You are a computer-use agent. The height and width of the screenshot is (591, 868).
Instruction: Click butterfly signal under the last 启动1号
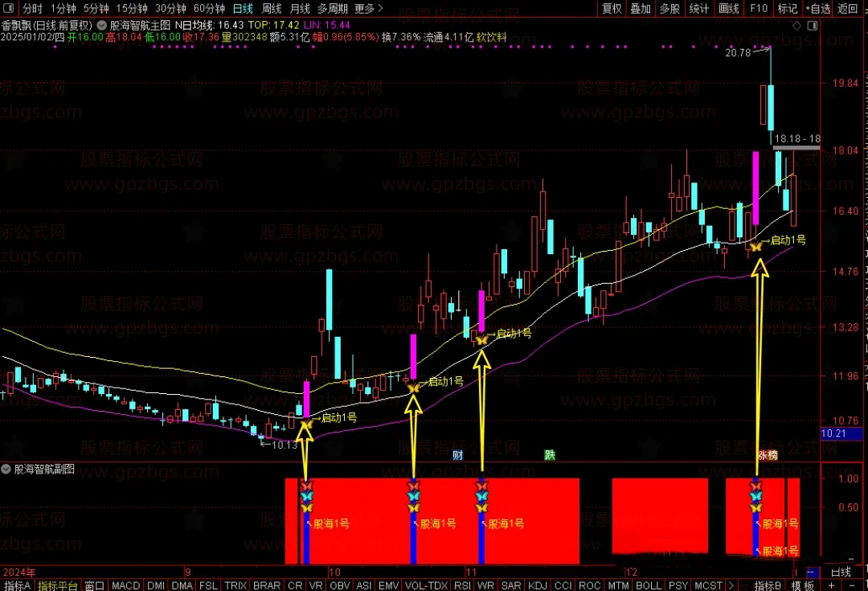tap(756, 246)
